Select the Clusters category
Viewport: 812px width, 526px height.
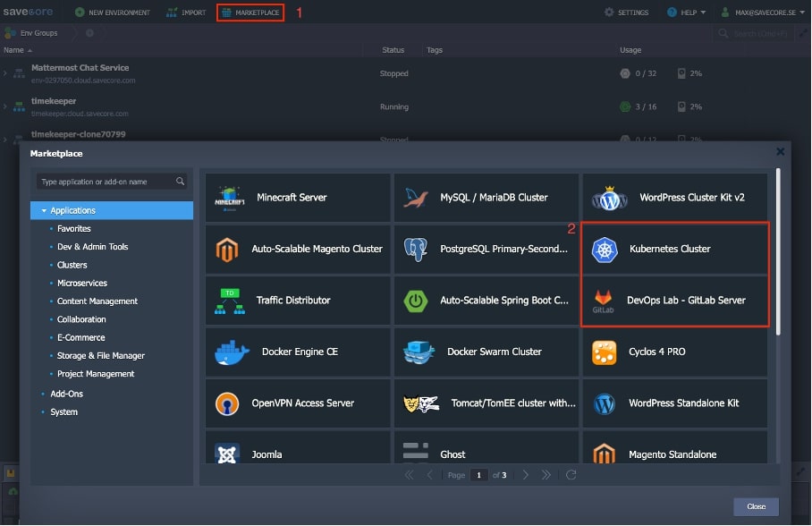pyautogui.click(x=72, y=265)
